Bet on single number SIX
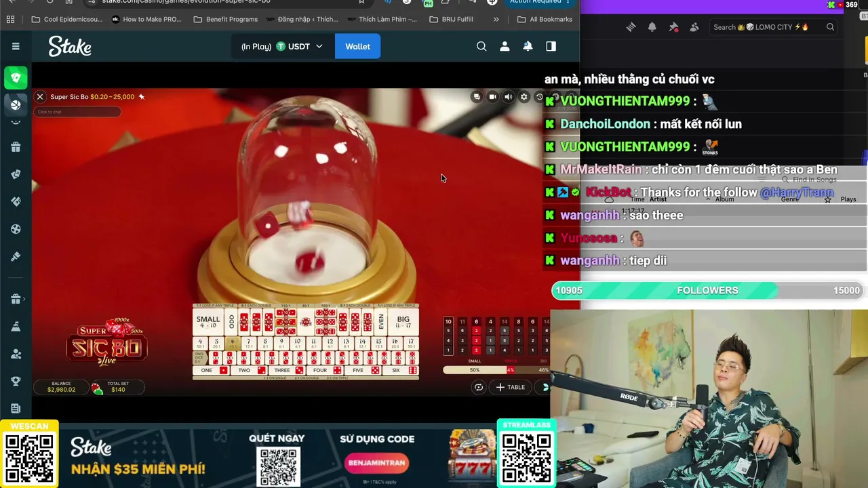This screenshot has height=488, width=868. tap(400, 371)
